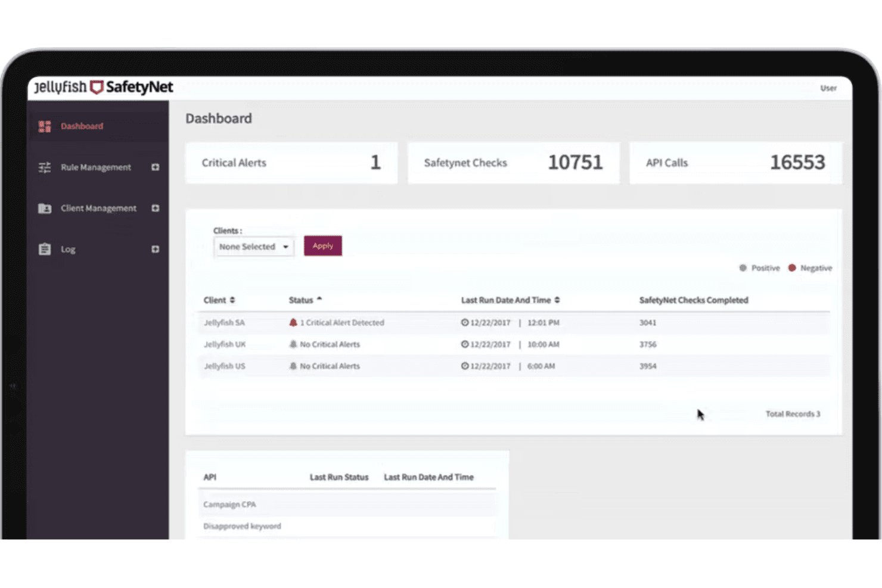
Task: Open the Clients None Selected dropdown
Action: tap(254, 247)
